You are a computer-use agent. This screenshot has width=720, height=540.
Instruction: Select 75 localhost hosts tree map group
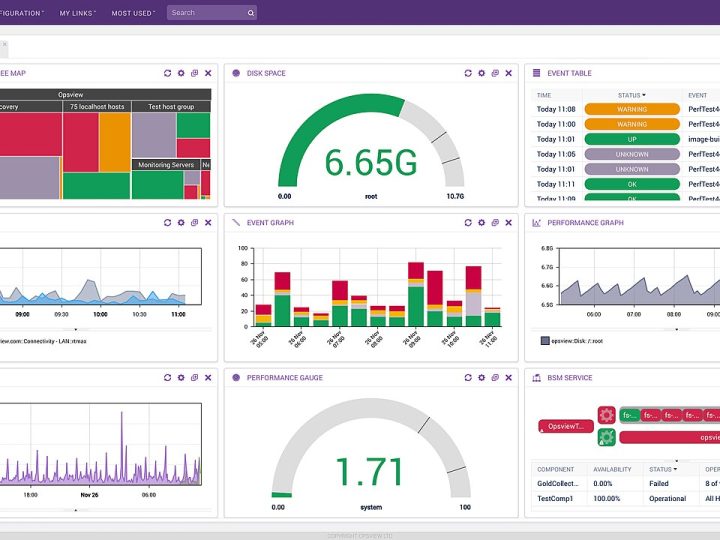pyautogui.click(x=97, y=107)
